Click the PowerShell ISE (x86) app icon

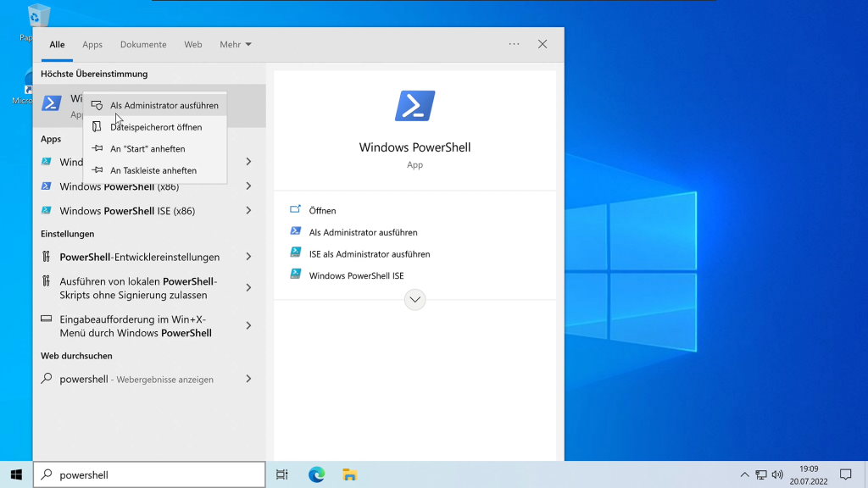click(47, 210)
